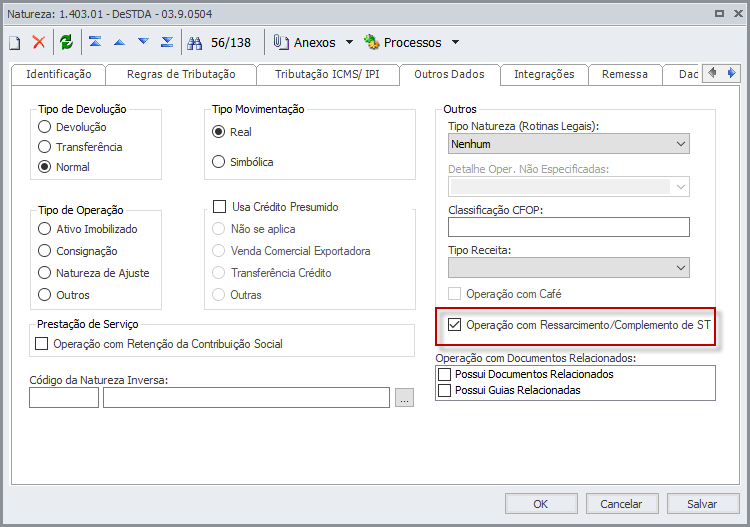Click the ellipsis lookup button

[404, 398]
